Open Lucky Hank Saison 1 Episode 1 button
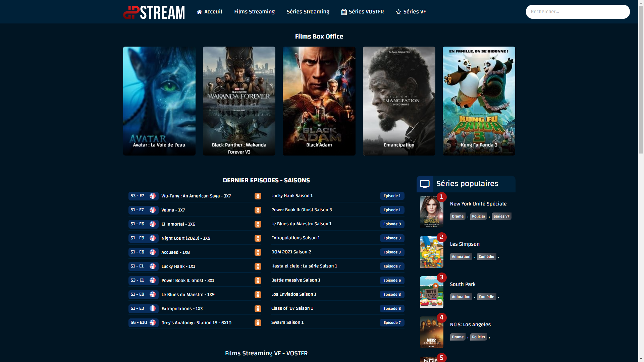This screenshot has height=362, width=644. pyautogui.click(x=392, y=196)
